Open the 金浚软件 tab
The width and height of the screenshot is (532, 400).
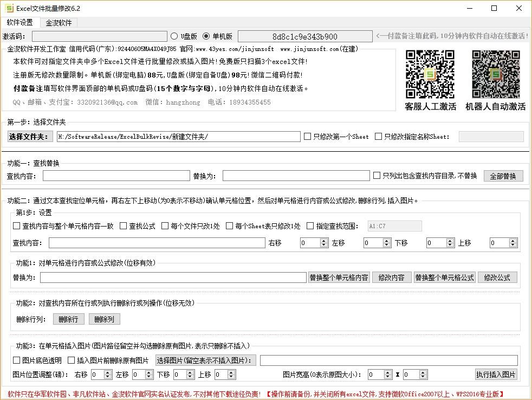tap(59, 23)
